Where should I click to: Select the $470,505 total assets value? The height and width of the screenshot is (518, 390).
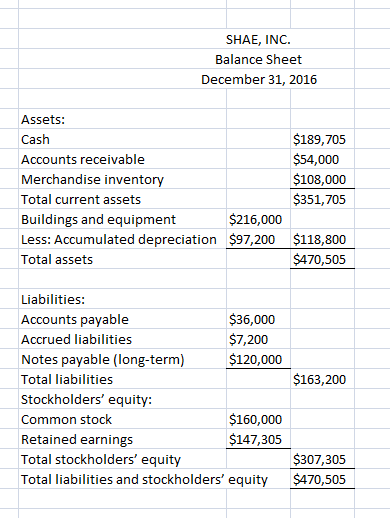319,259
